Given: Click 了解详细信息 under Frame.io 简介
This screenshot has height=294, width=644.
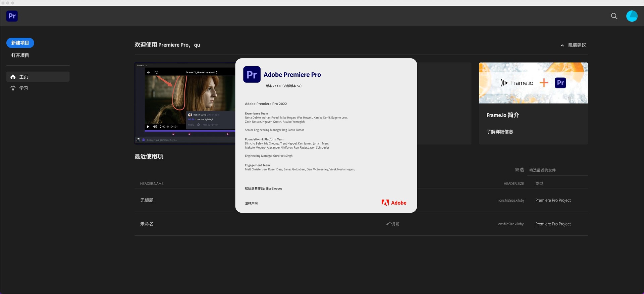Looking at the screenshot, I should click(499, 132).
